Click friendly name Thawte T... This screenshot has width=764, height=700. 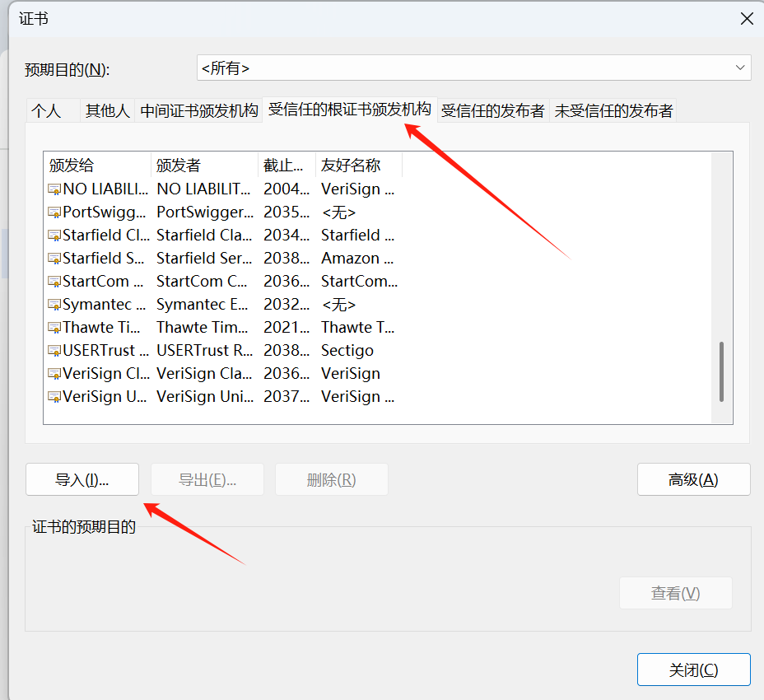pyautogui.click(x=357, y=327)
